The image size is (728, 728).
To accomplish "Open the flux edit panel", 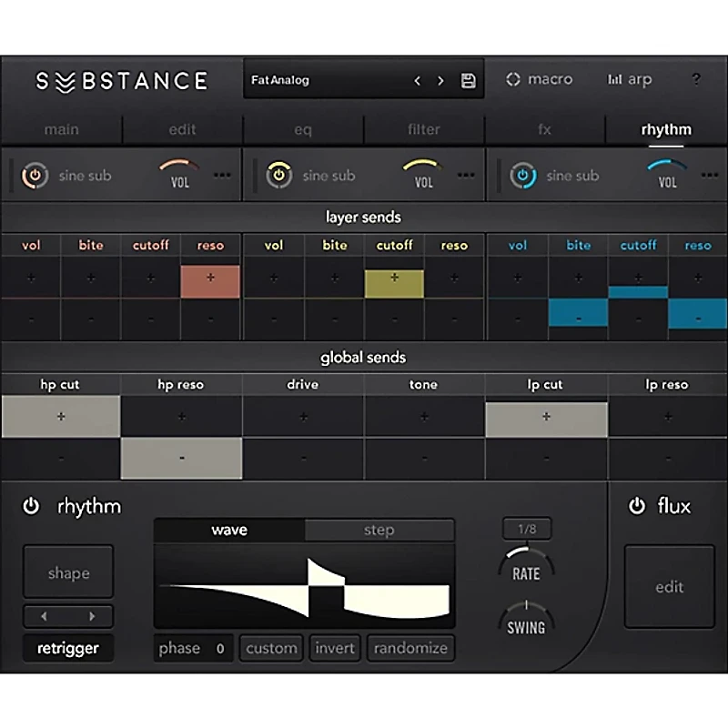I will pos(669,586).
